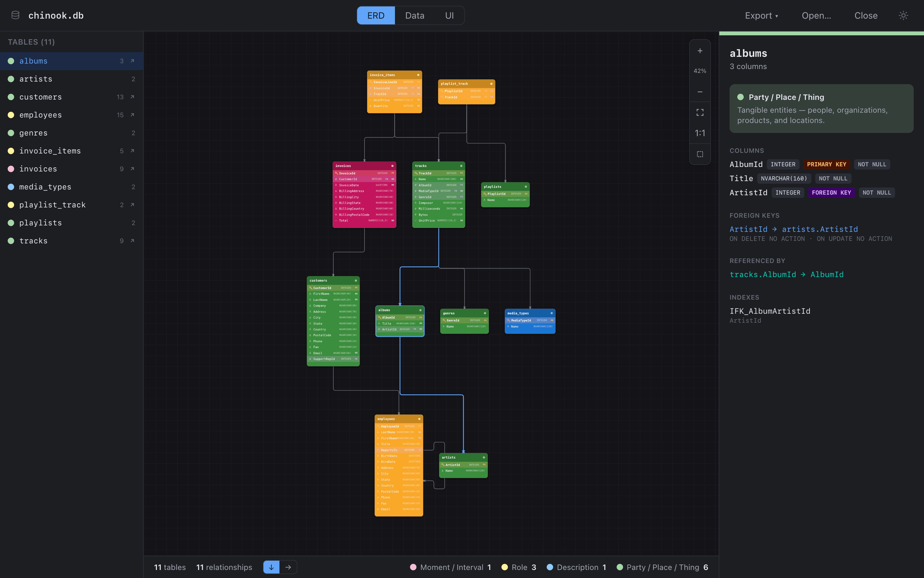Jump to invoices via arrow icon
The width and height of the screenshot is (924, 578).
(x=133, y=169)
